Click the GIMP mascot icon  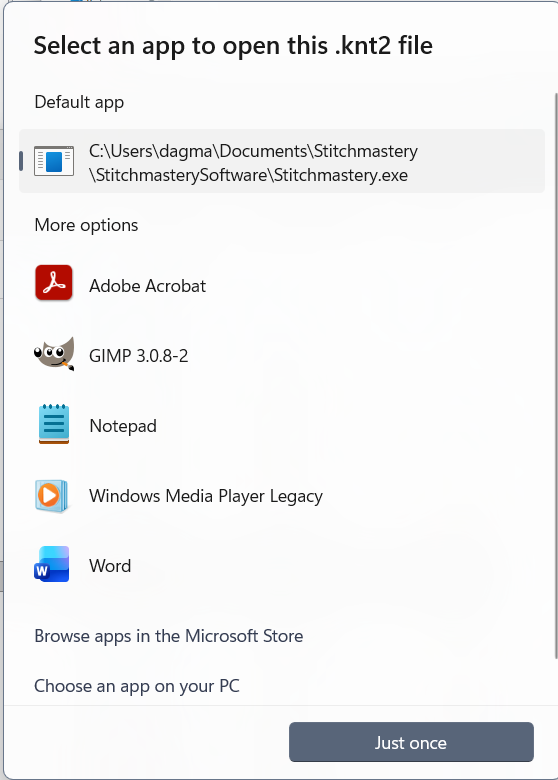(x=54, y=354)
